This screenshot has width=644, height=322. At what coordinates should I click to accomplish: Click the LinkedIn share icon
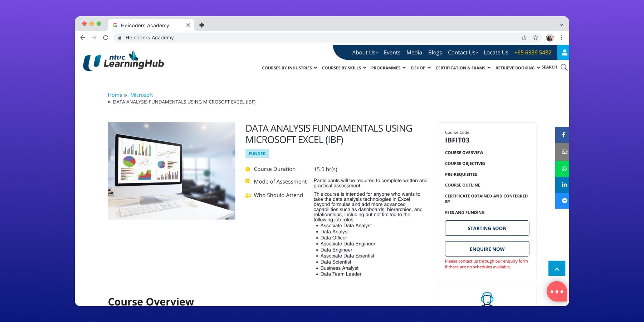(563, 185)
